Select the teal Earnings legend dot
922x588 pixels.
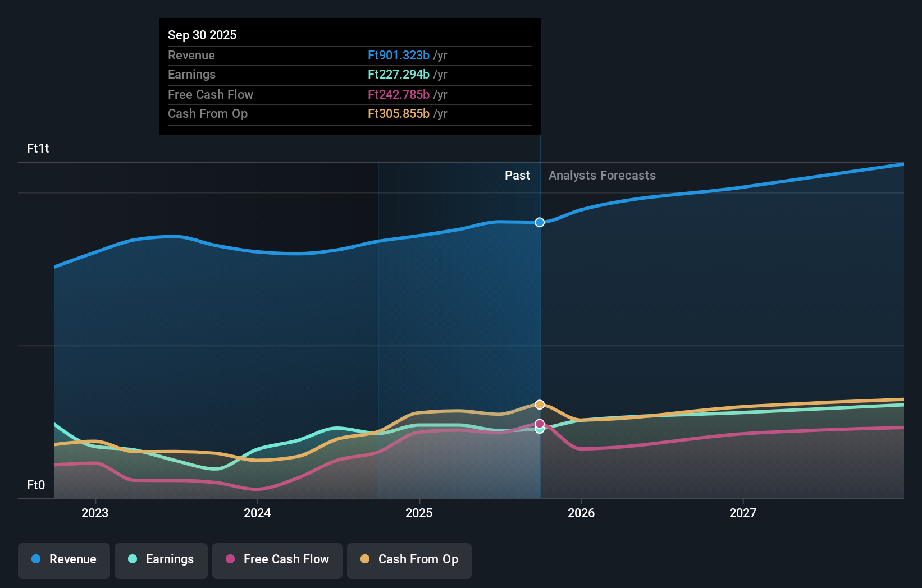[x=131, y=559]
